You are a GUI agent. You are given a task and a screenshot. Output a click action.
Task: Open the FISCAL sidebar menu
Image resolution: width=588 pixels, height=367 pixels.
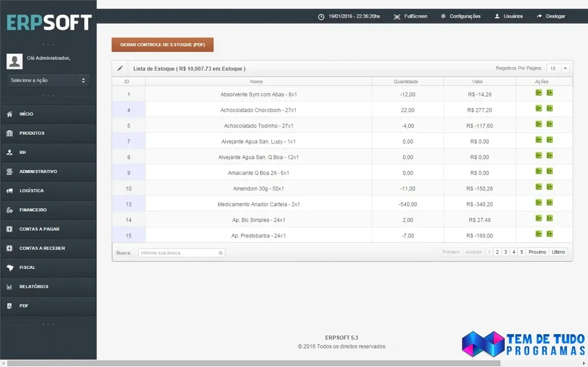48,268
